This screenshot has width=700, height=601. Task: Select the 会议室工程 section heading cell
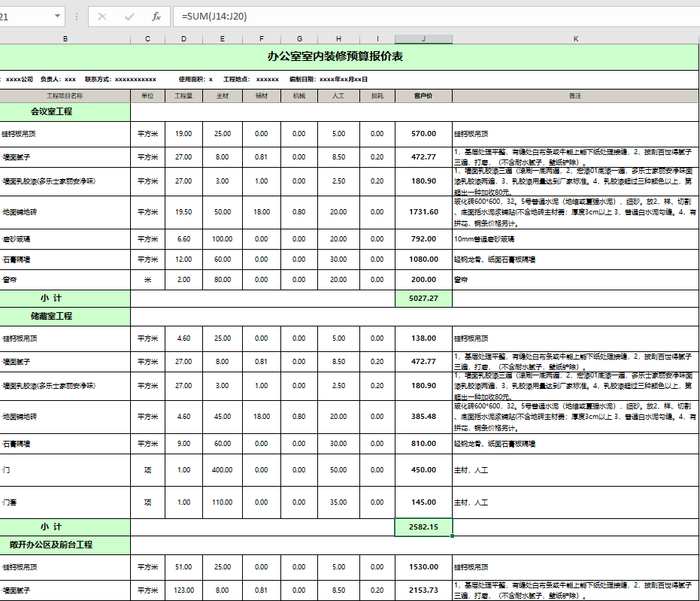coord(65,111)
